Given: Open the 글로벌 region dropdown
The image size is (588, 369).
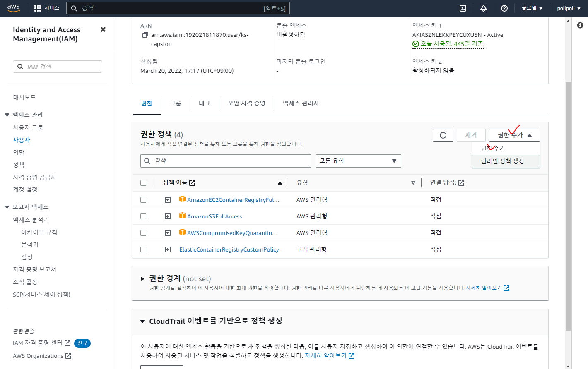Looking at the screenshot, I should (532, 8).
